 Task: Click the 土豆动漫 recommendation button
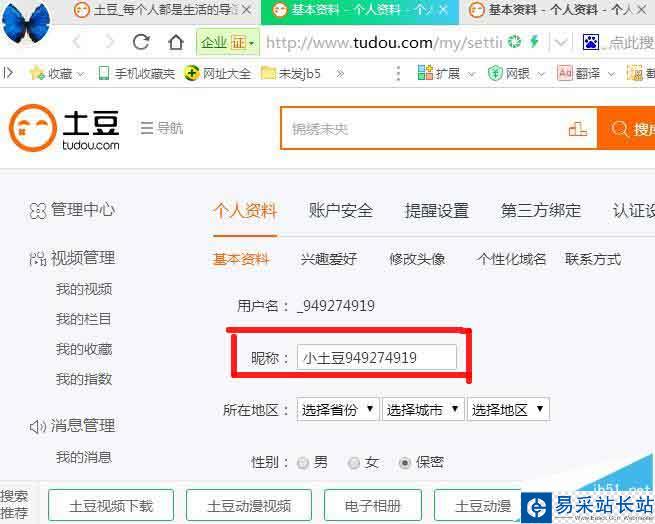click(x=478, y=506)
